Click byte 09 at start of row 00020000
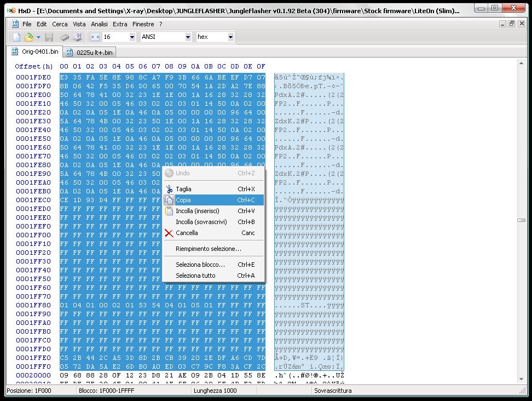Viewport: 532px width, 401px height. [64, 375]
